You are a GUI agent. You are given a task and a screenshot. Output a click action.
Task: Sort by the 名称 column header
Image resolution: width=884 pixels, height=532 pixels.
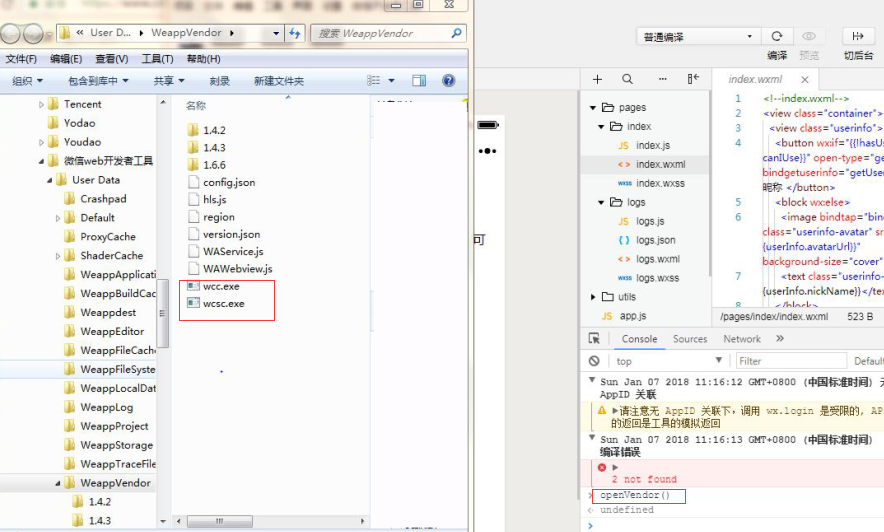click(196, 105)
